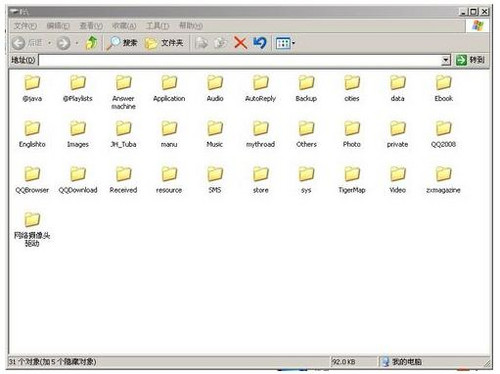Screen dimensions: 500x374
Task: Select the Music folder
Action: pyautogui.click(x=215, y=134)
